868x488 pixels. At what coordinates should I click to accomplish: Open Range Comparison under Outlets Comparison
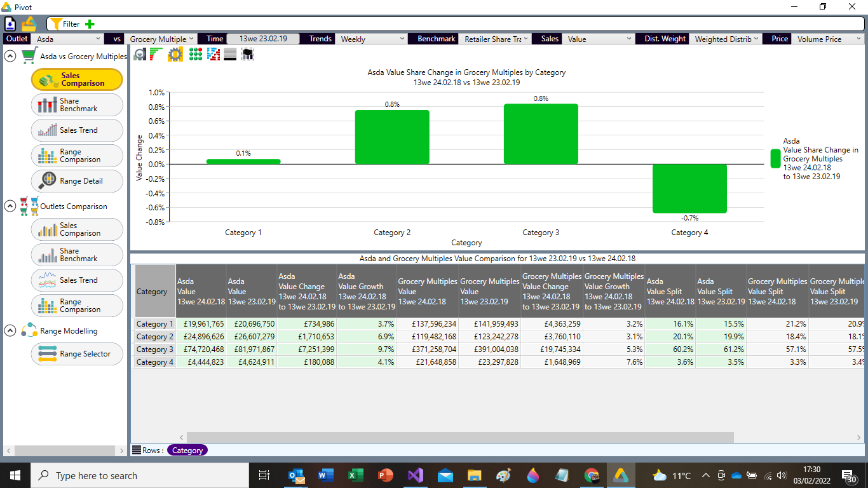tap(77, 306)
